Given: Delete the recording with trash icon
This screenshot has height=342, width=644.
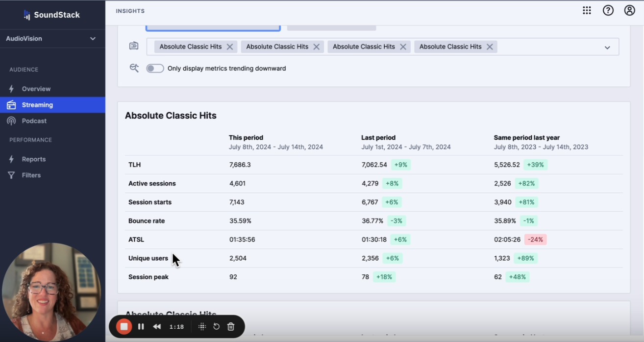Looking at the screenshot, I should tap(231, 326).
